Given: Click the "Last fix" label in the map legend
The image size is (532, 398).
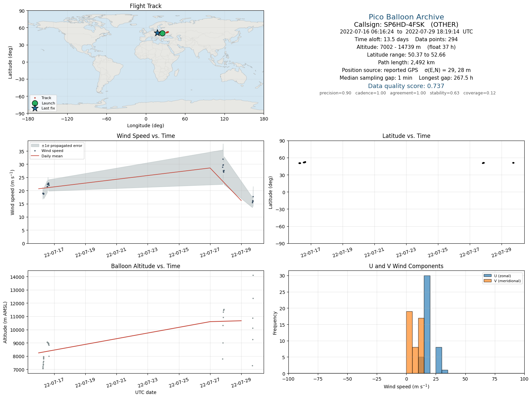Looking at the screenshot, I should coord(48,108).
